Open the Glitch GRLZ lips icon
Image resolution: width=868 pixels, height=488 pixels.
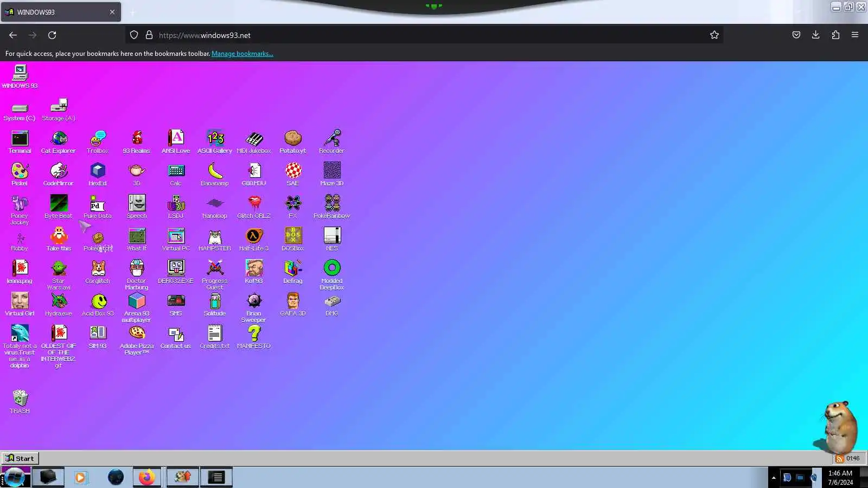(254, 207)
